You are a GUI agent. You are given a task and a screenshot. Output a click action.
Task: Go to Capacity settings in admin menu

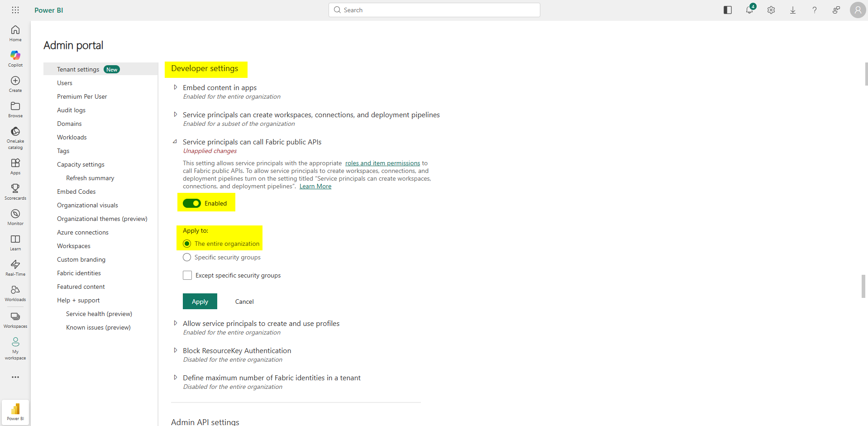(x=81, y=164)
